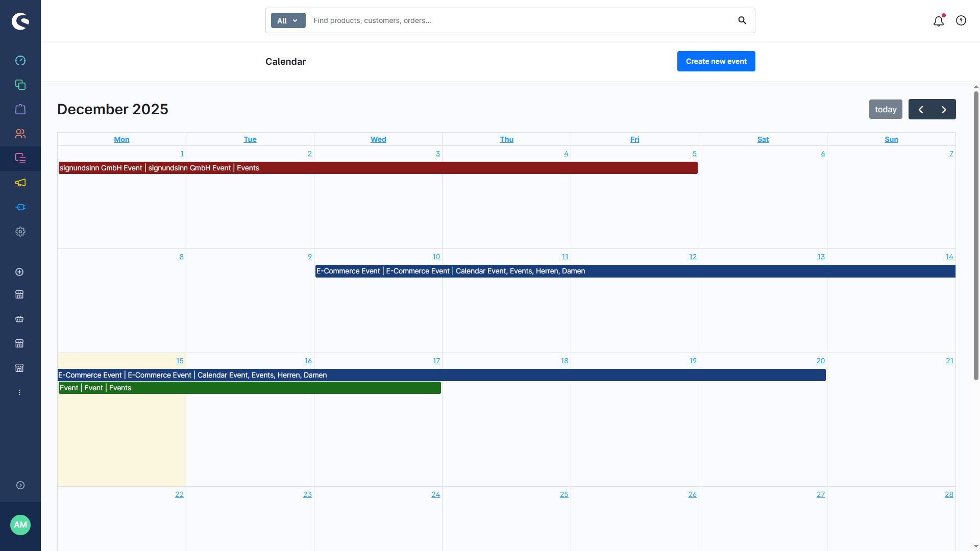
Task: Click the Create new event button
Action: click(x=716, y=61)
